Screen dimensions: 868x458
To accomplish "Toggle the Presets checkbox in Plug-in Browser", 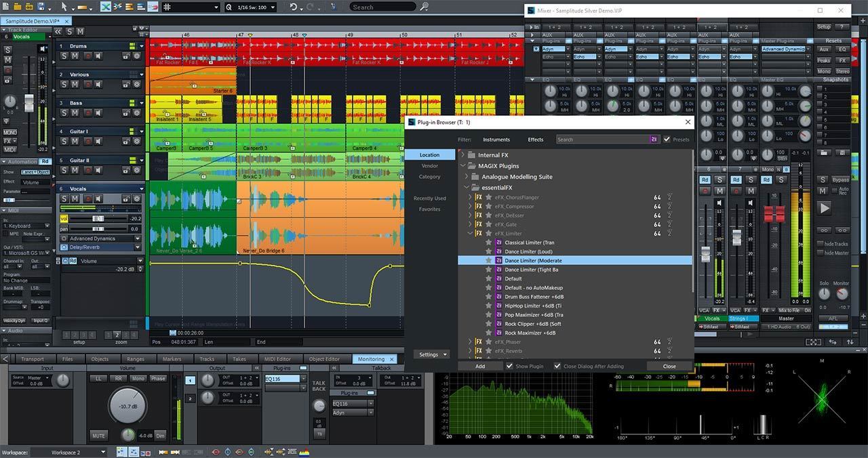I will click(666, 139).
